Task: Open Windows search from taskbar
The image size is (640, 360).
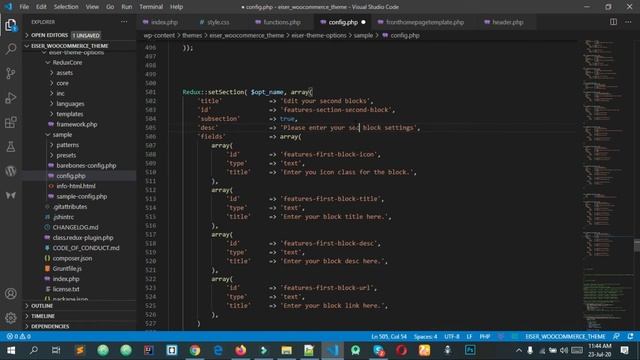Action: 34,350
